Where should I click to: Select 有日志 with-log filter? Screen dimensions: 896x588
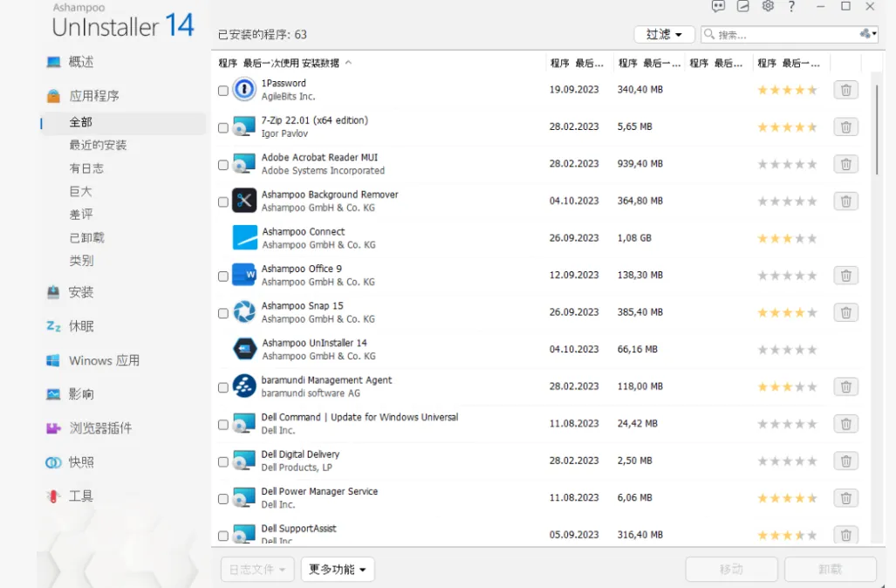86,168
